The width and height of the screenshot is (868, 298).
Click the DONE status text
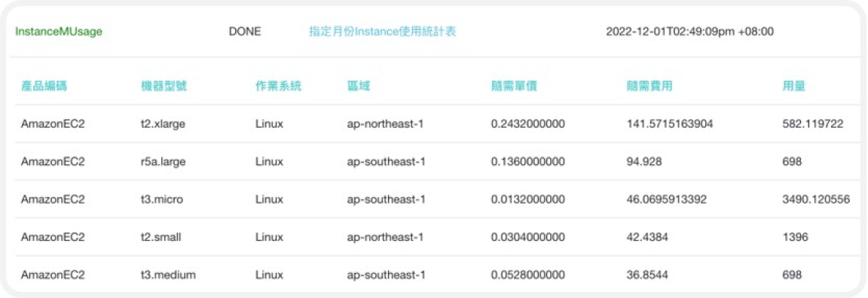[x=245, y=32]
